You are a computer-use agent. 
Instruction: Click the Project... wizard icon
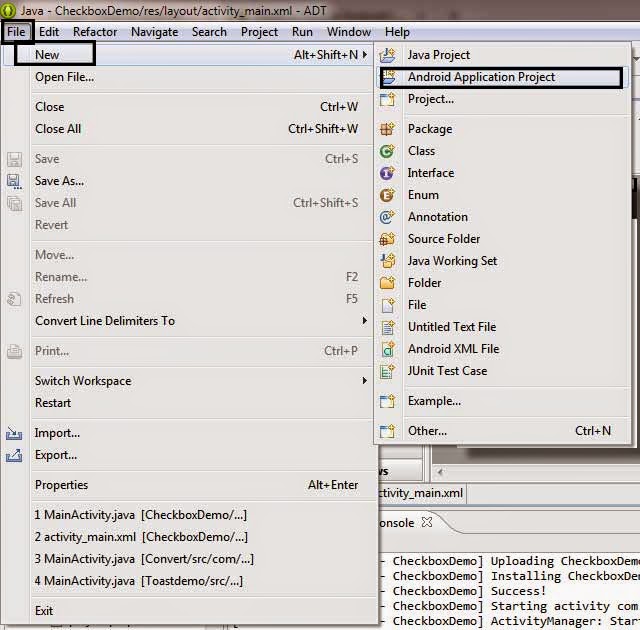click(x=387, y=99)
